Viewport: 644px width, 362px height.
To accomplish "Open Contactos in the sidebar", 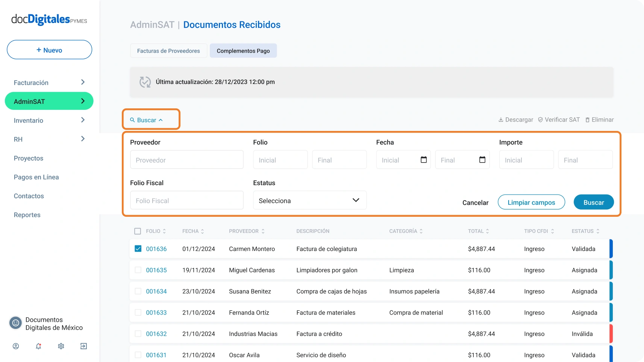I will click(x=29, y=196).
